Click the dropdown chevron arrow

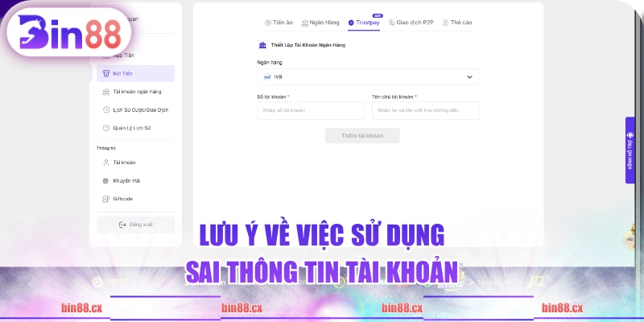(x=469, y=76)
